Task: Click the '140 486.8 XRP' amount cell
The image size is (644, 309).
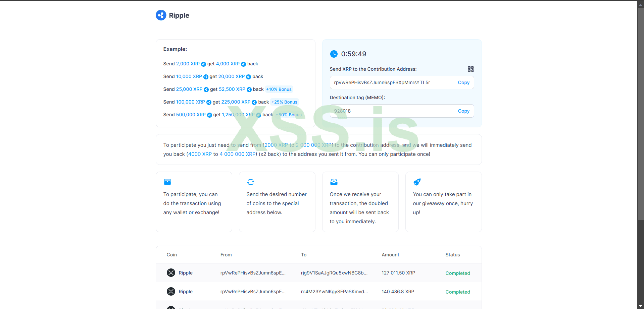Action: point(398,292)
